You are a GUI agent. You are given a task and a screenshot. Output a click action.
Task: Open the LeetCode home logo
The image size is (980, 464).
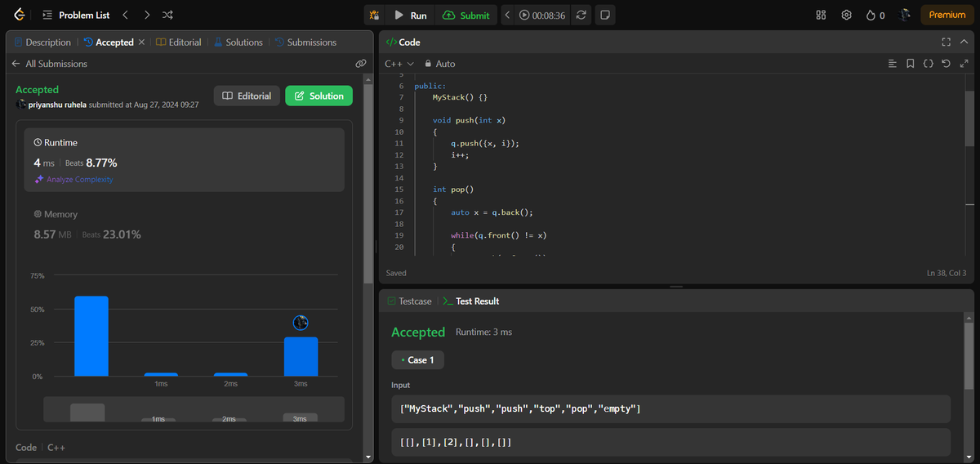tap(19, 15)
